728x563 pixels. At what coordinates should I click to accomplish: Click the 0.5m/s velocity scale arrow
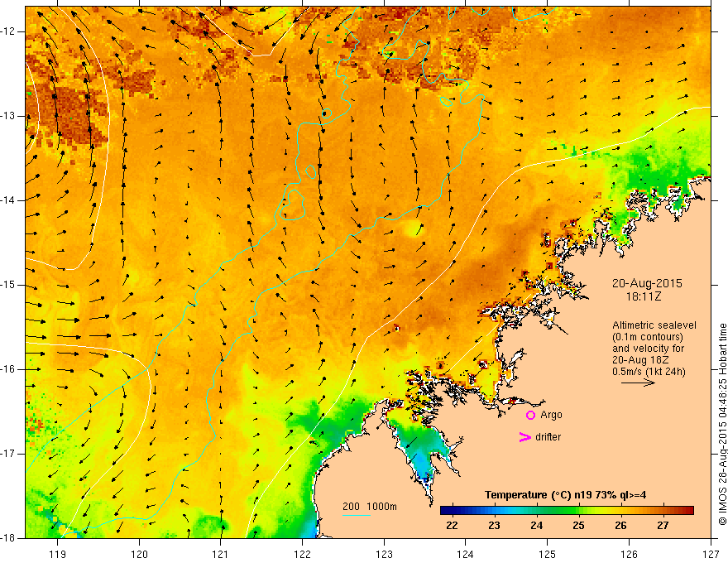click(638, 383)
